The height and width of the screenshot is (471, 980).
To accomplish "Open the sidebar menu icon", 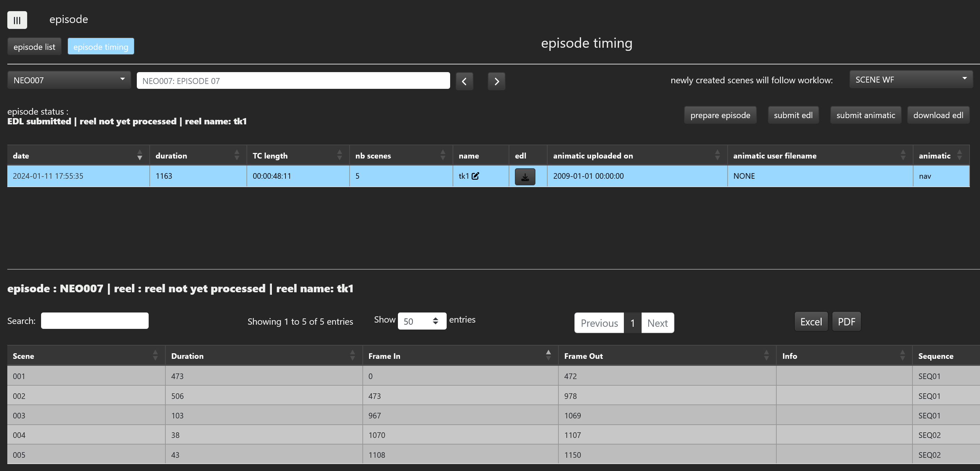I will click(x=17, y=20).
